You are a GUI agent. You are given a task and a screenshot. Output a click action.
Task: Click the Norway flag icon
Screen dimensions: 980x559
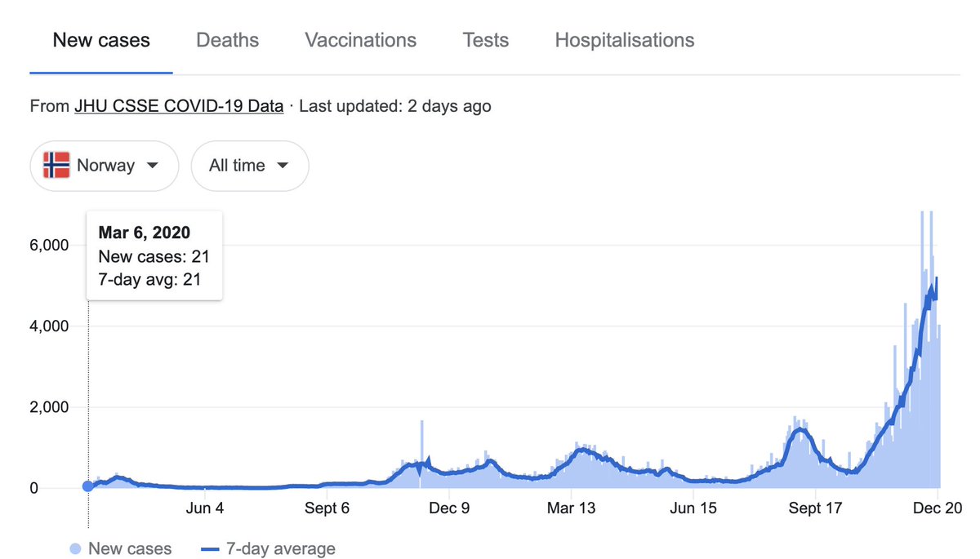[56, 166]
